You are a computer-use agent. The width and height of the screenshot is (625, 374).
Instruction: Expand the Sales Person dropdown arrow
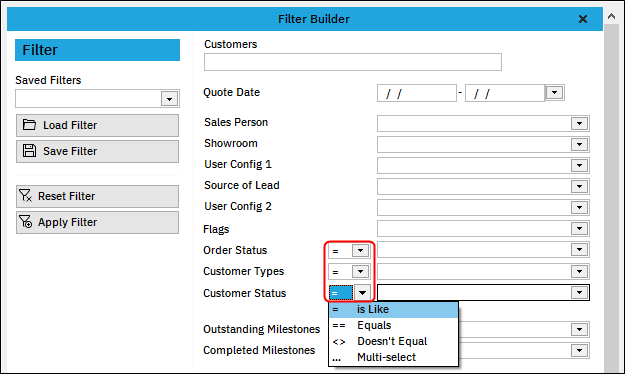(x=579, y=124)
